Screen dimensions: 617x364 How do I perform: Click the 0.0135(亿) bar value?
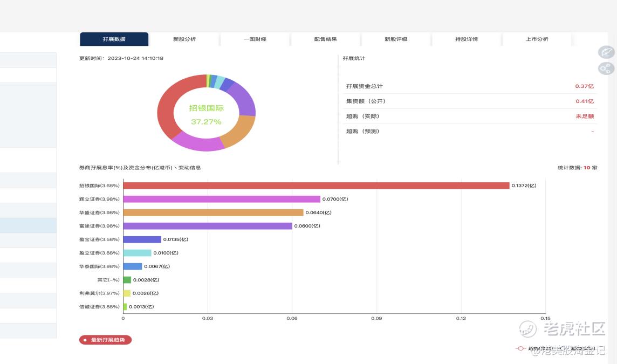[176, 239]
